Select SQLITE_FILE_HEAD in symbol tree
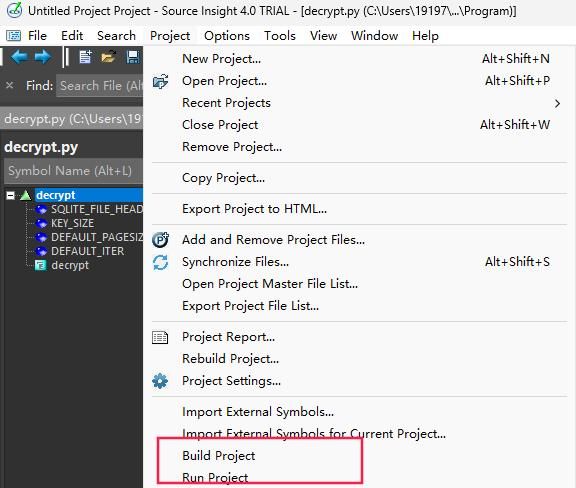This screenshot has width=576, height=488. pos(97,209)
